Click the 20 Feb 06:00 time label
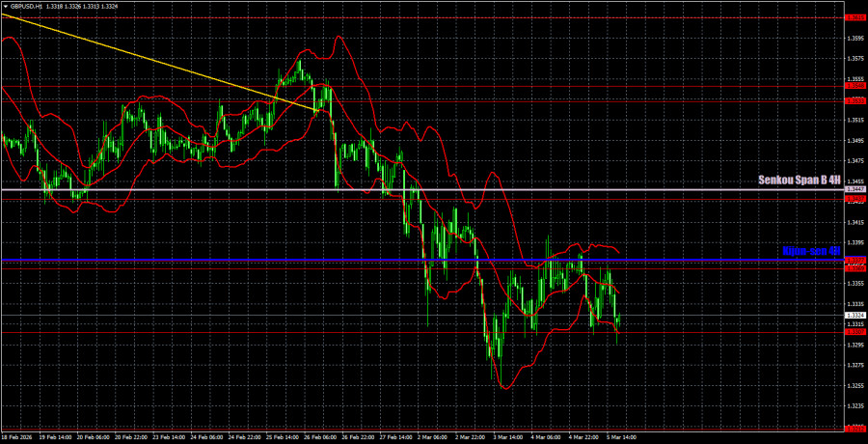This screenshot has width=868, height=444. tap(92, 437)
